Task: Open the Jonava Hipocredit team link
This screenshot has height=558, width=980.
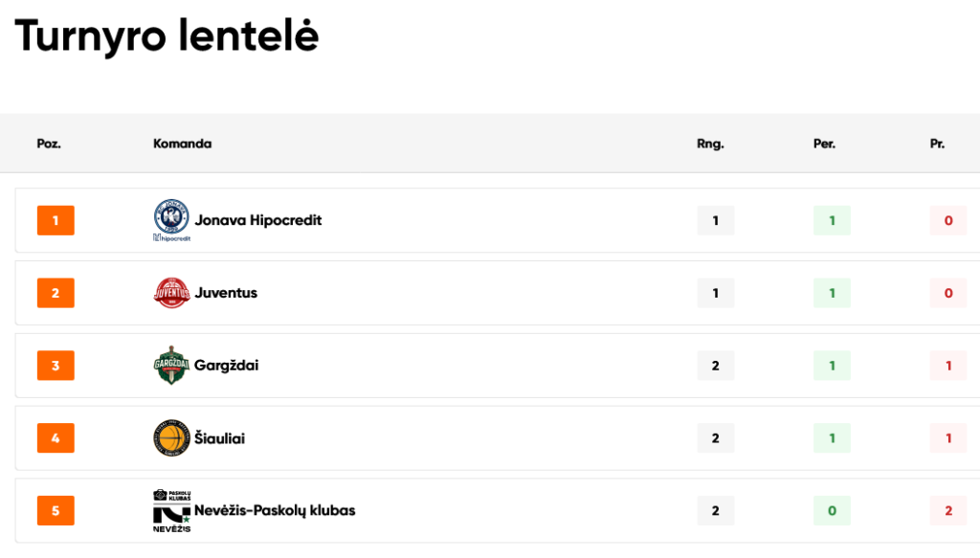Action: [x=257, y=220]
